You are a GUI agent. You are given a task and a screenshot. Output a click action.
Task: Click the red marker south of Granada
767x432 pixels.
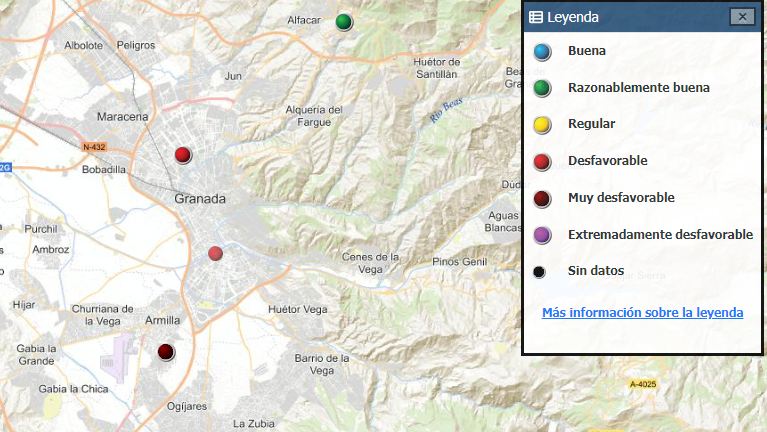click(215, 253)
